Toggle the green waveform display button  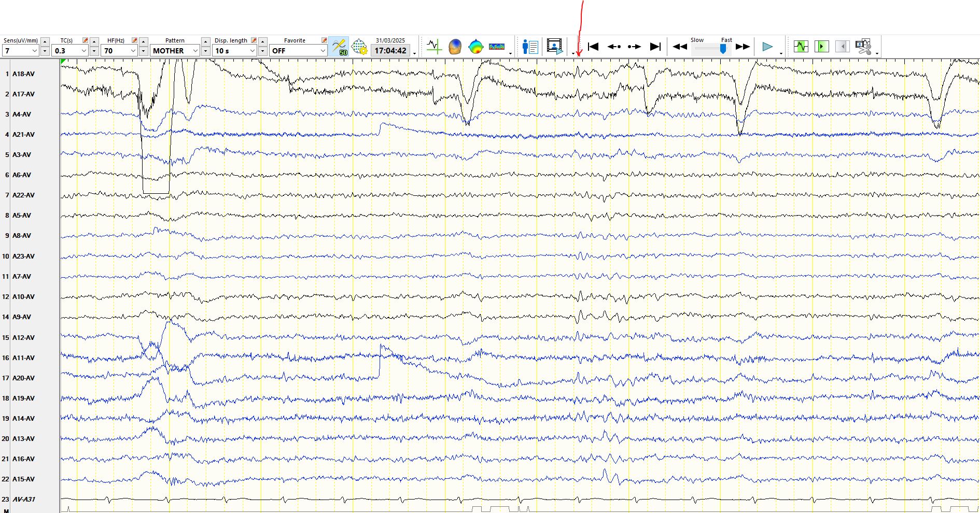pos(801,47)
